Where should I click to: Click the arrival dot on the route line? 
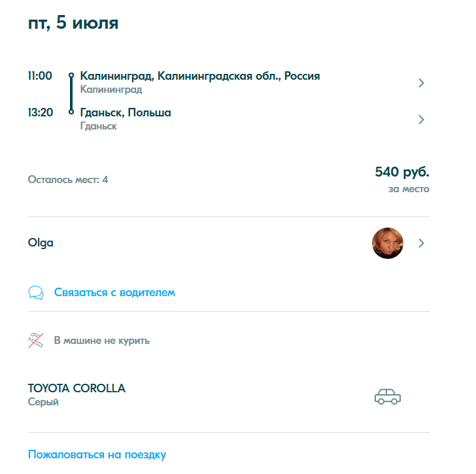click(71, 112)
